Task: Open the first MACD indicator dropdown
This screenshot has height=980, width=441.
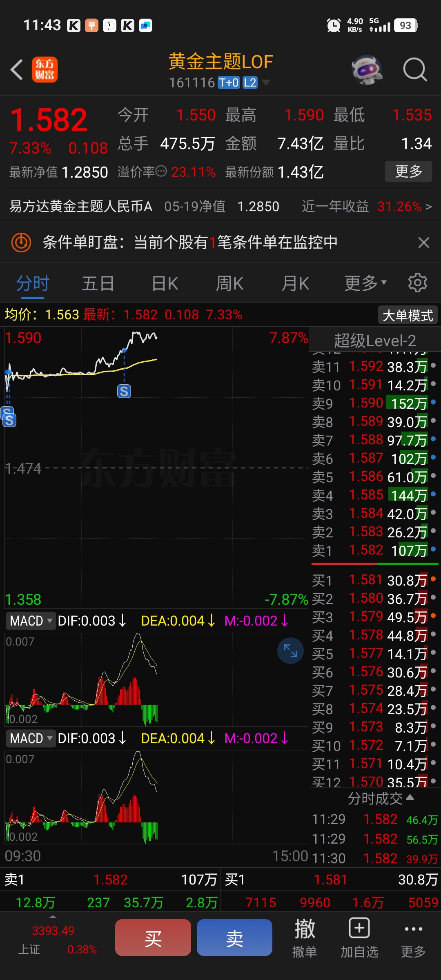Action: [x=31, y=621]
